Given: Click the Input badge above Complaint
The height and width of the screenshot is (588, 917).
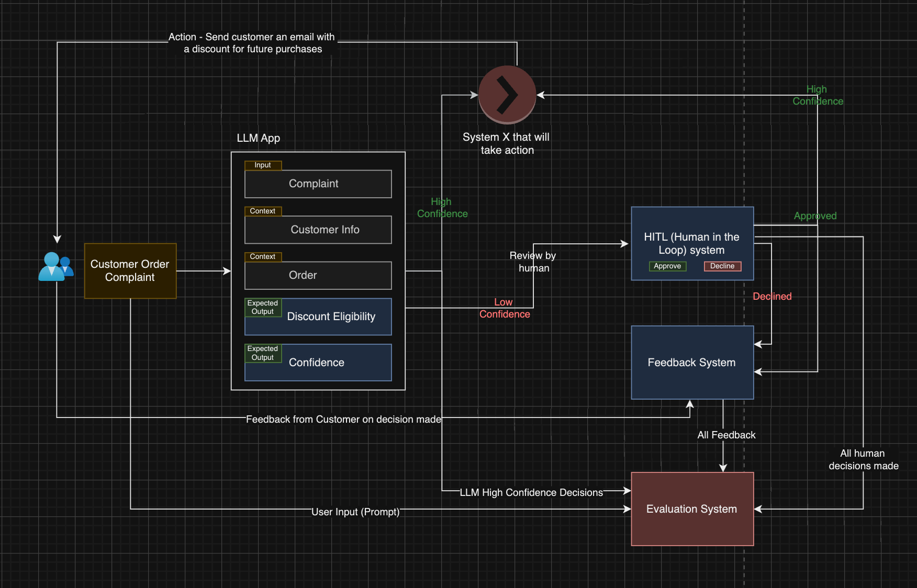Looking at the screenshot, I should pos(263,165).
